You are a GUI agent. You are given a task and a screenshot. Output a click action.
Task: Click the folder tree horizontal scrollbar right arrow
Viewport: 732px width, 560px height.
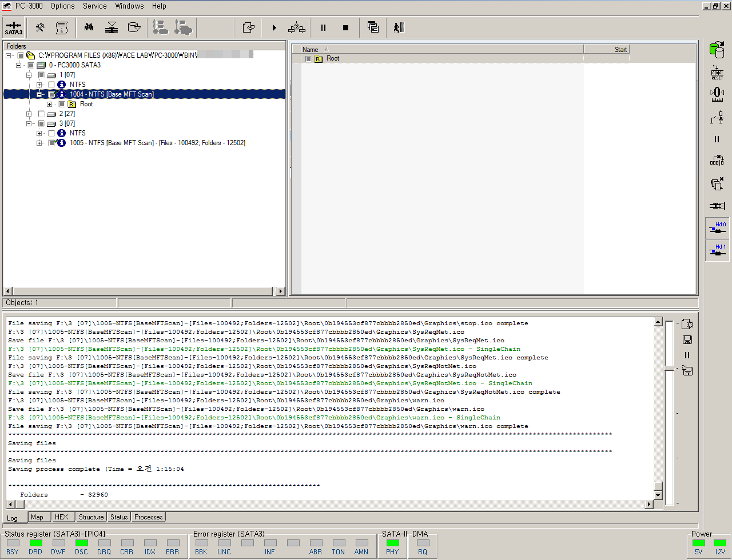point(280,291)
